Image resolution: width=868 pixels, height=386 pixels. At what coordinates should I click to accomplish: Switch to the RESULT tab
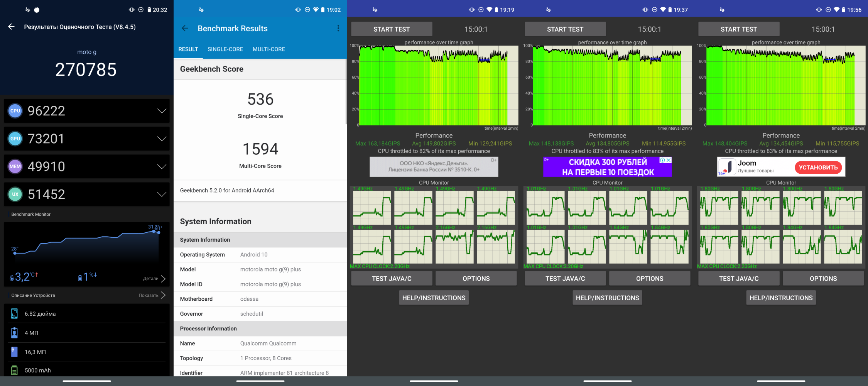tap(188, 49)
